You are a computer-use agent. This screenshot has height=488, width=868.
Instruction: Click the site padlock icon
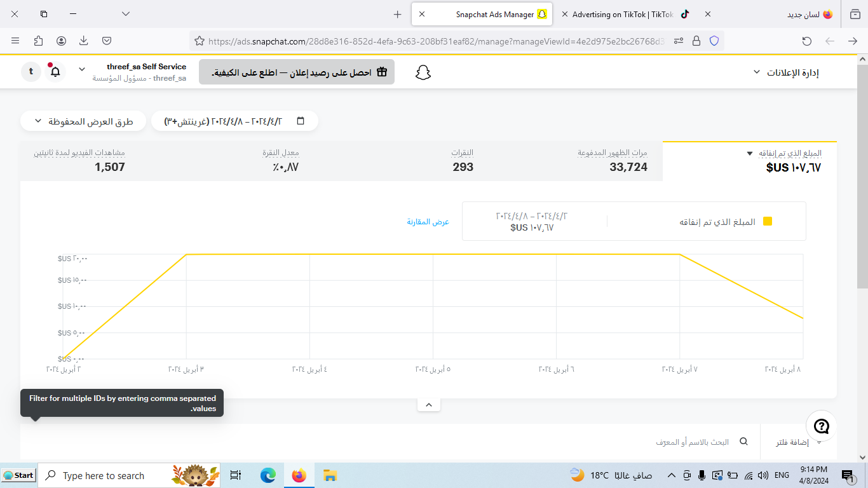(x=696, y=41)
